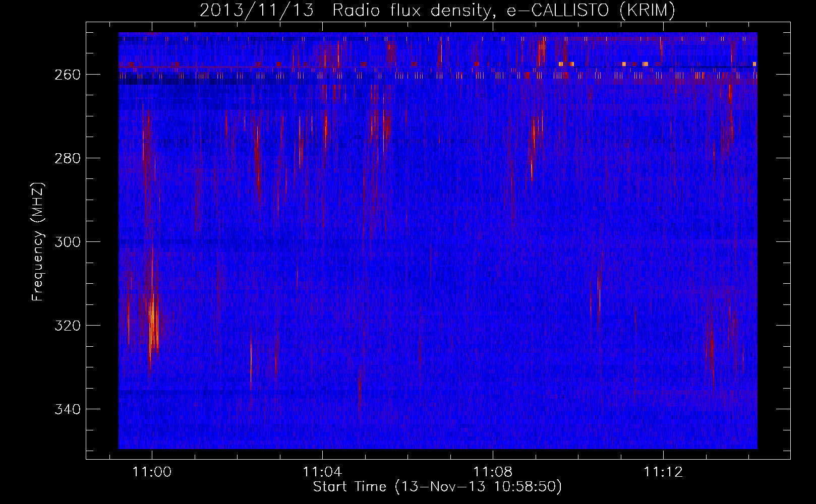
Task: Click the 320 frequency tick label
Action: pyautogui.click(x=68, y=326)
